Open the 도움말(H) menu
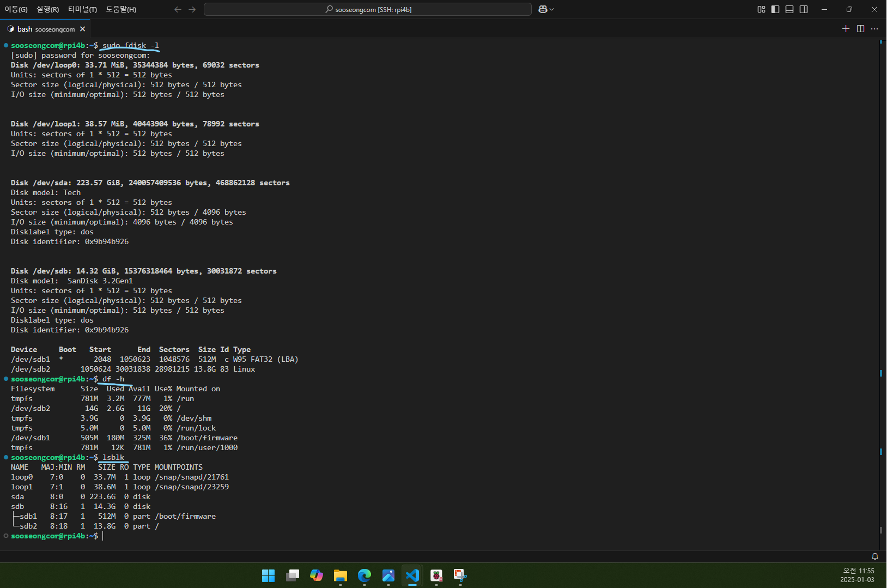The width and height of the screenshot is (887, 588). click(121, 9)
